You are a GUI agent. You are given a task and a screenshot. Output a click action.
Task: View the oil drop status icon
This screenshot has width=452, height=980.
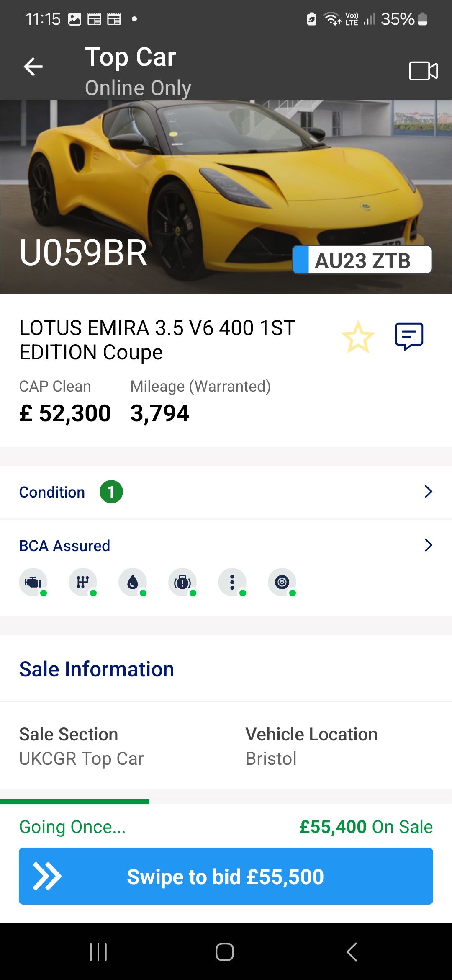click(x=133, y=582)
